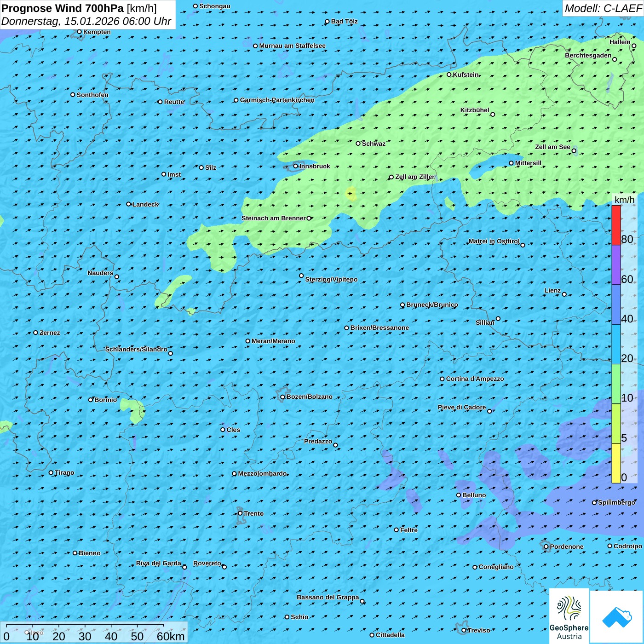This screenshot has width=644, height=644.
Task: Click the GeoSphere Austria logo
Action: click(x=569, y=616)
